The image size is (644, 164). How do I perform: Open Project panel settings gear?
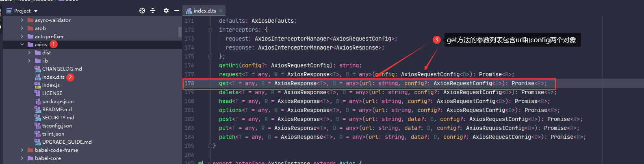coord(166,11)
